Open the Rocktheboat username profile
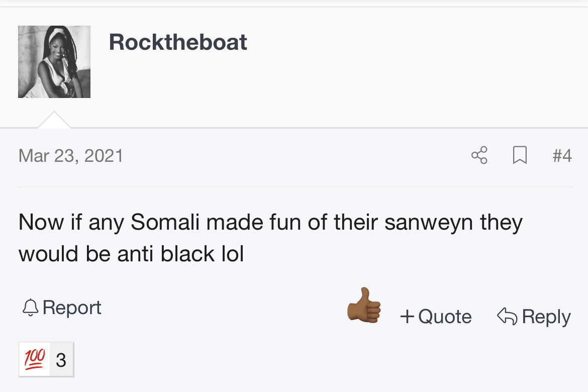This screenshot has height=392, width=588. click(178, 42)
